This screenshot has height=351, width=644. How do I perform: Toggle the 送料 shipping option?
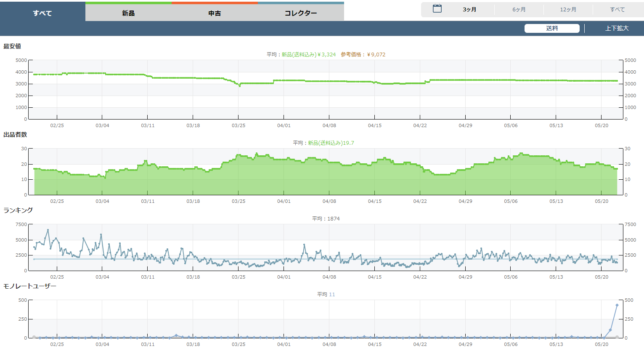(x=551, y=28)
